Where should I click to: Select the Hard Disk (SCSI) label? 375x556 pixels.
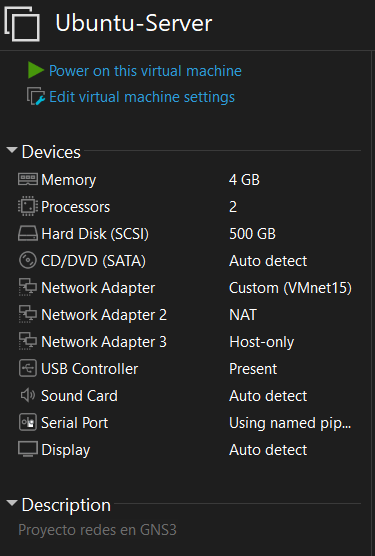coord(95,234)
